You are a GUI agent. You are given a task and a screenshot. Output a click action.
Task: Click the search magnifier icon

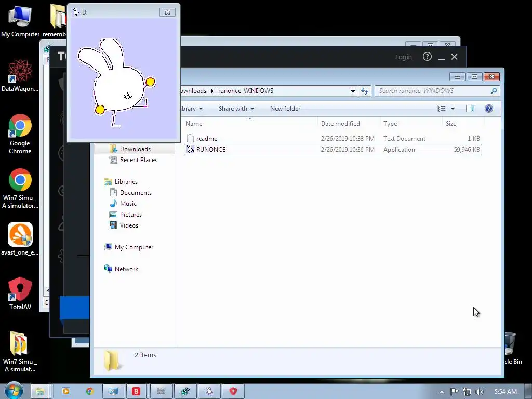coord(494,91)
